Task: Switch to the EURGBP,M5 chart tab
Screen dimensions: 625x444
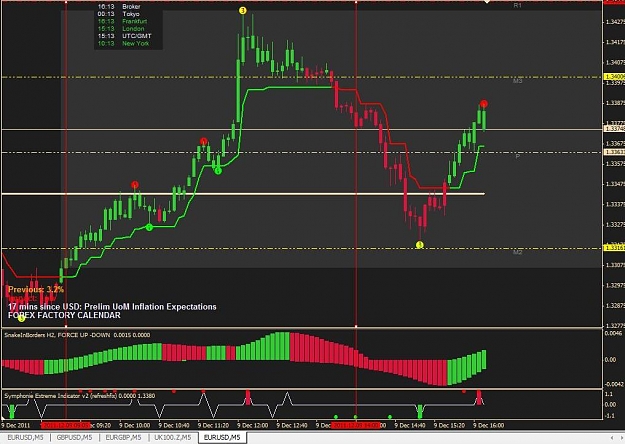Action: tap(123, 437)
